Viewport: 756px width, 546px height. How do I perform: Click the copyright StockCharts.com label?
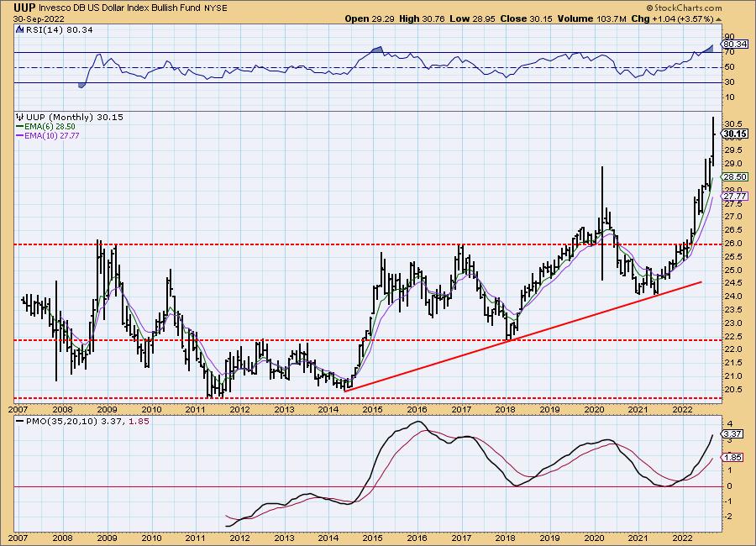[x=684, y=8]
